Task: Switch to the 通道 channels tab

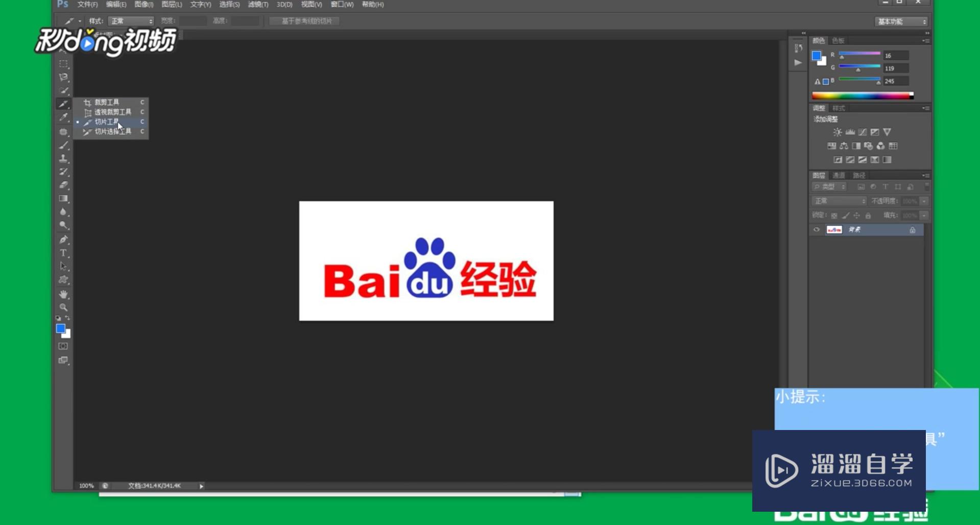Action: pos(839,176)
